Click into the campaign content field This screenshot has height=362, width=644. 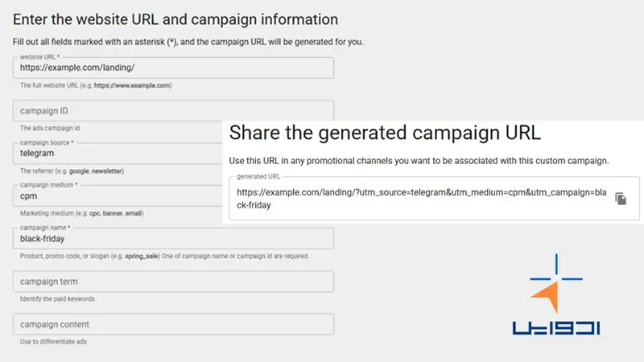pos(173,324)
